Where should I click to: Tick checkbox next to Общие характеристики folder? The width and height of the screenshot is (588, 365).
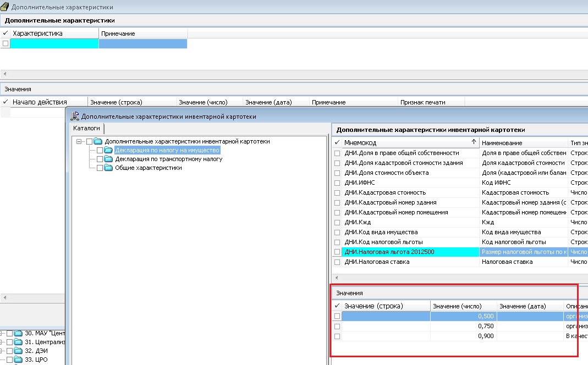coord(100,168)
